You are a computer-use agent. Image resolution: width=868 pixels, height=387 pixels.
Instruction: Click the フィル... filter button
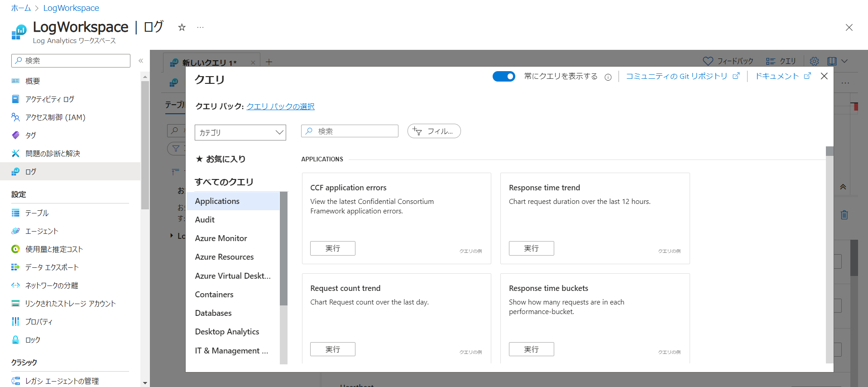[434, 131]
